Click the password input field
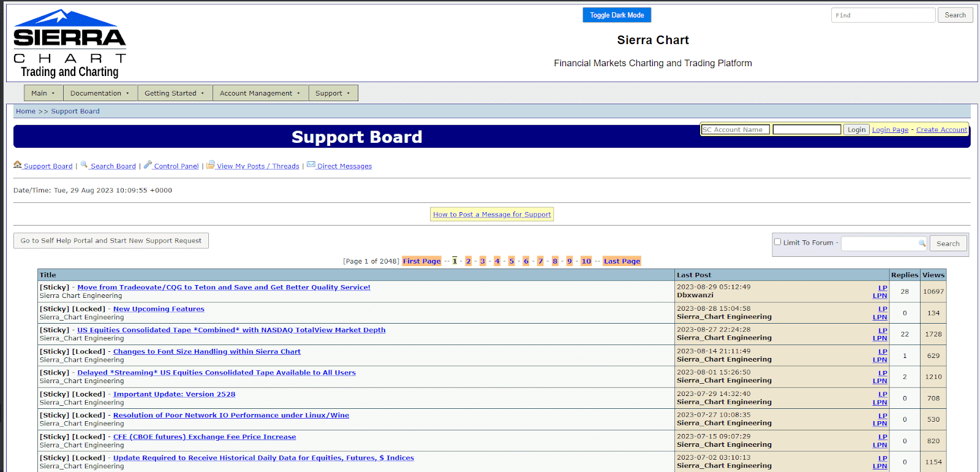Screen dimensions: 980x472 807,129
